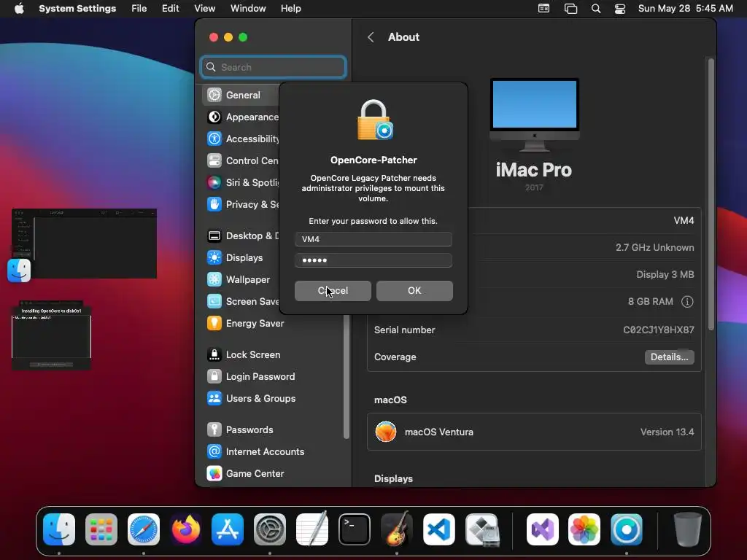The image size is (747, 560).
Task: Click the Stage Manager menu bar icon
Action: (570, 9)
